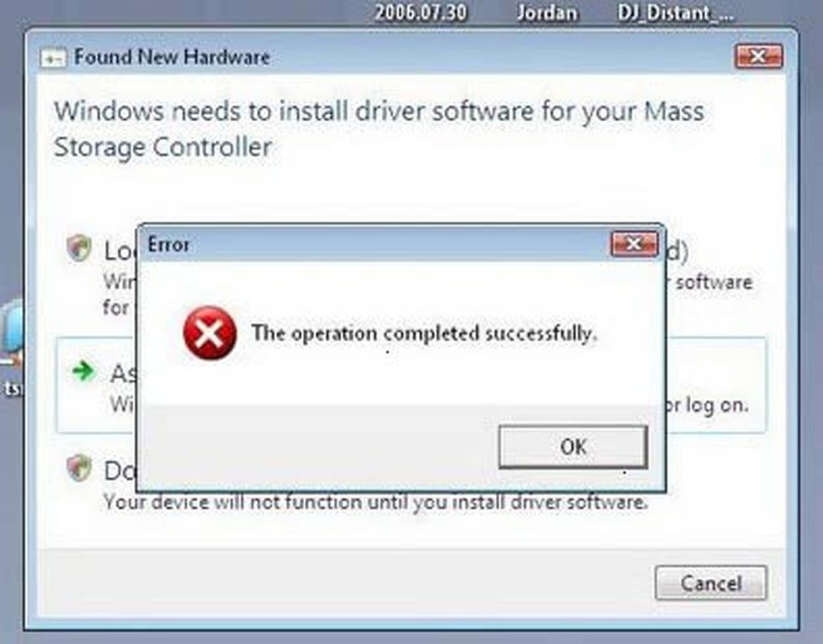Select the 'log on' ask-later option text
The width and height of the screenshot is (823, 644).
click(707, 405)
